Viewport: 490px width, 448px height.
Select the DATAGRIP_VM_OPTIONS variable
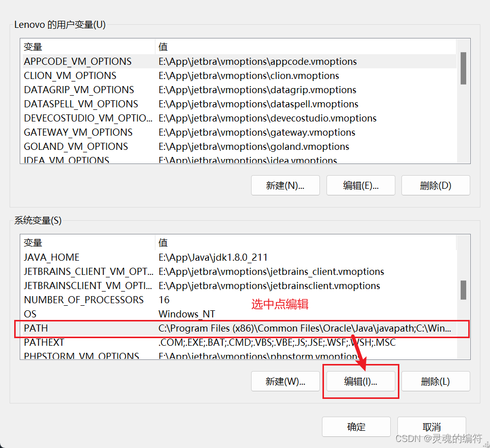click(86, 90)
